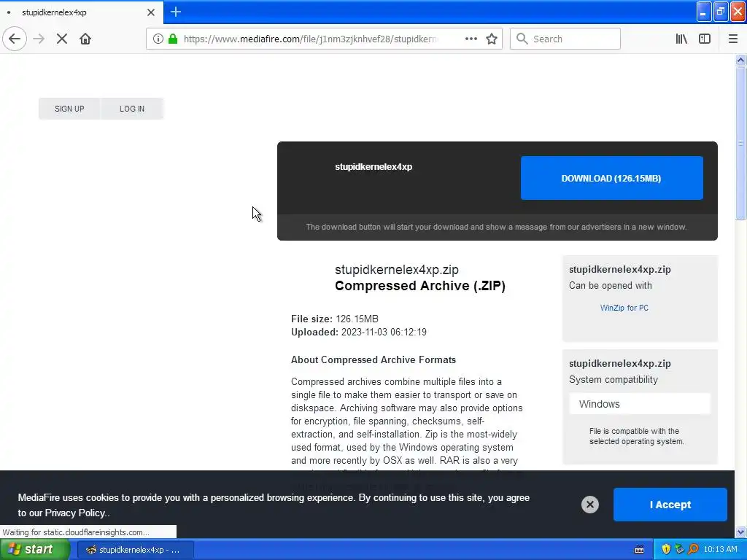The image size is (747, 560).
Task: Select the stupidkernelex4xp browser tab
Action: 81,12
